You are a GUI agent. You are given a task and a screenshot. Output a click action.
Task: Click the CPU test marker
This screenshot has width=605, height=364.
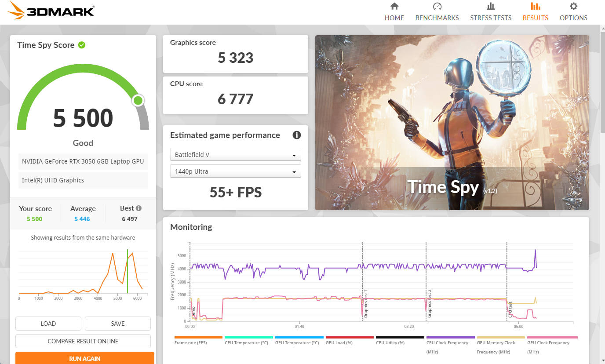(510, 310)
